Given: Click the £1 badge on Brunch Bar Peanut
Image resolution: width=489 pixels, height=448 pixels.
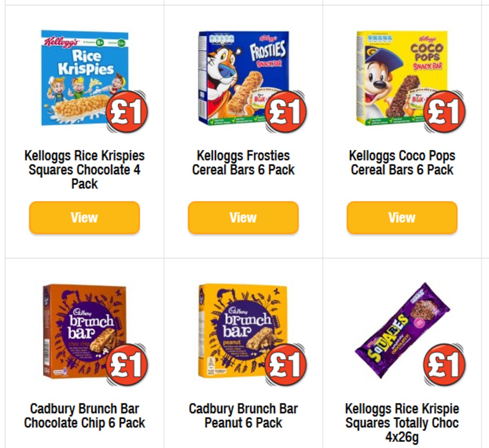Looking at the screenshot, I should click(x=285, y=366).
